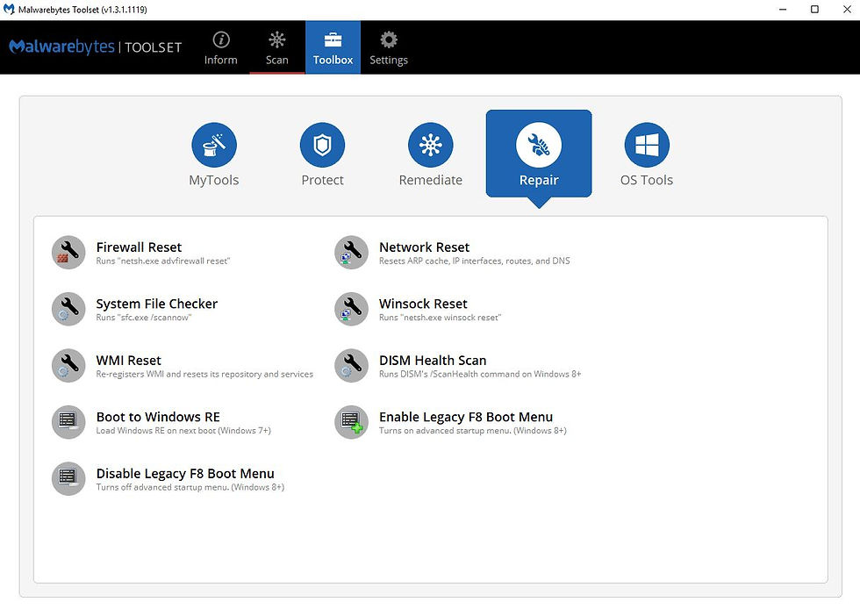Image resolution: width=860 pixels, height=616 pixels.
Task: Launch Boot to Windows RE title
Action: [x=158, y=417]
